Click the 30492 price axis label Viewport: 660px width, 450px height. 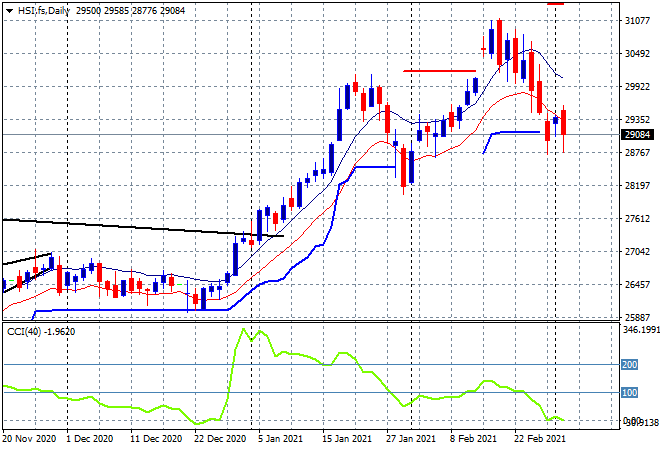pyautogui.click(x=637, y=53)
